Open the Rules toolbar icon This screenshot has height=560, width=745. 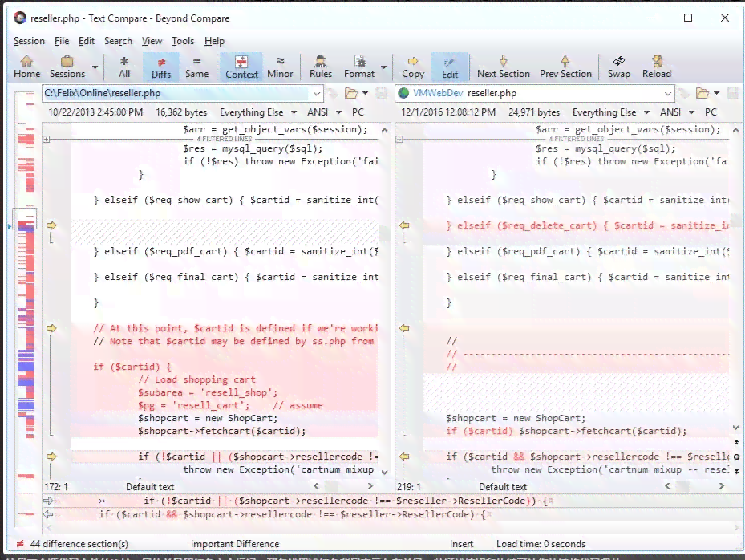(321, 67)
